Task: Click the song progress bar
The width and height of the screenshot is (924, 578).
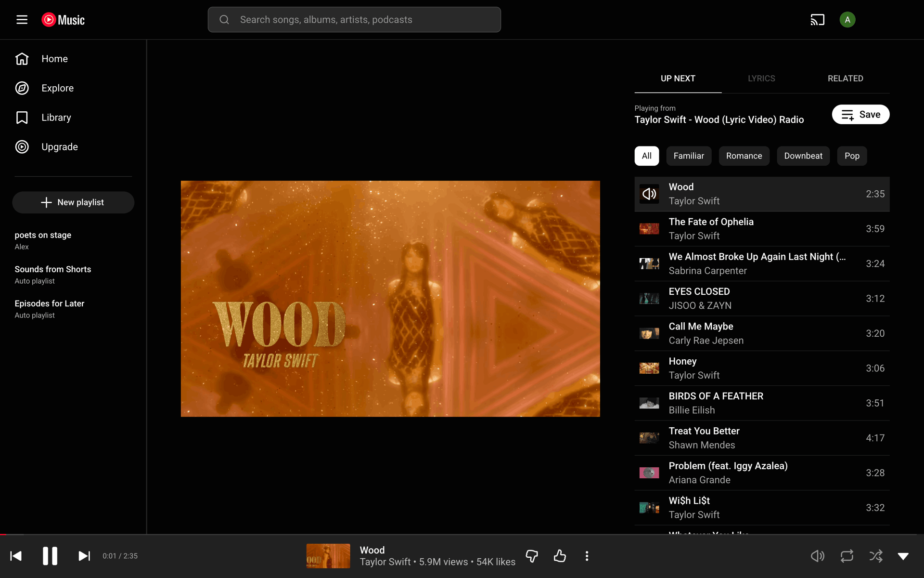Action: (x=462, y=535)
